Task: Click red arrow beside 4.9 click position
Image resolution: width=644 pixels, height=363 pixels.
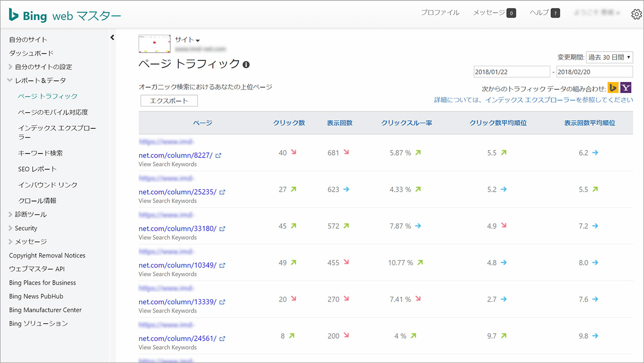Action: click(x=504, y=226)
